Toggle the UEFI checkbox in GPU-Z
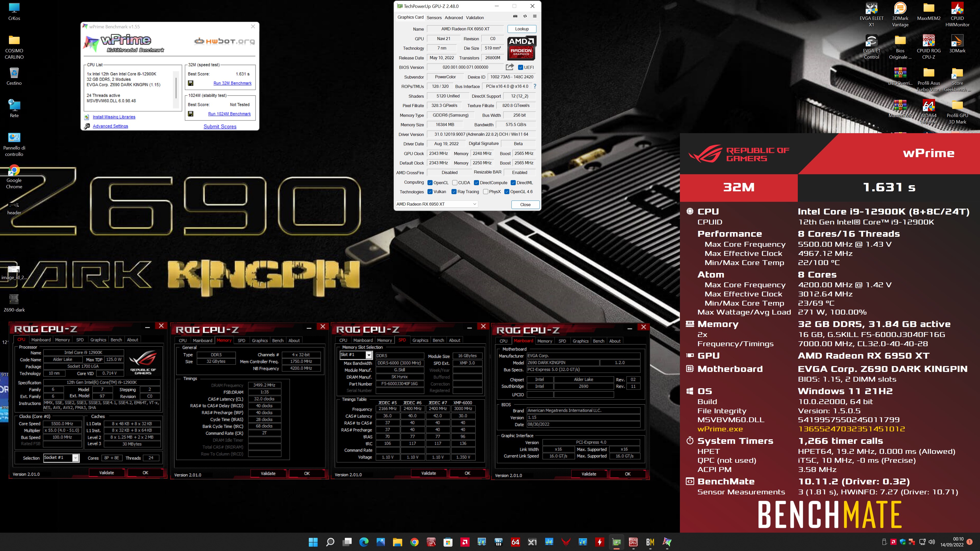The image size is (980, 551). pyautogui.click(x=521, y=67)
